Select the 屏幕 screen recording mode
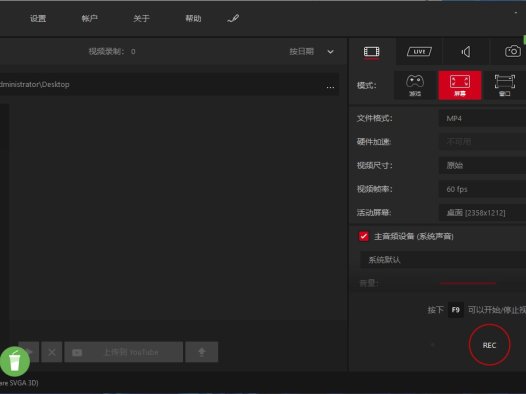Screen dimensions: 526x394 460,85
